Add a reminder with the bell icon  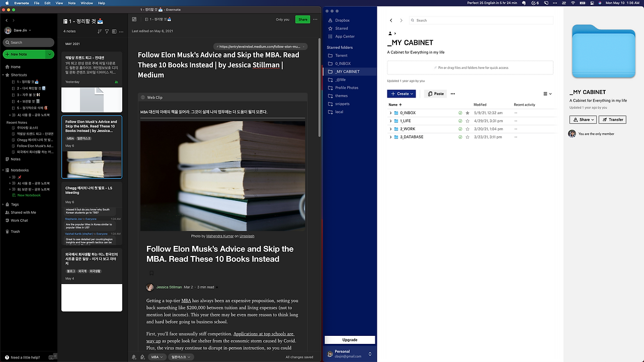point(134,357)
